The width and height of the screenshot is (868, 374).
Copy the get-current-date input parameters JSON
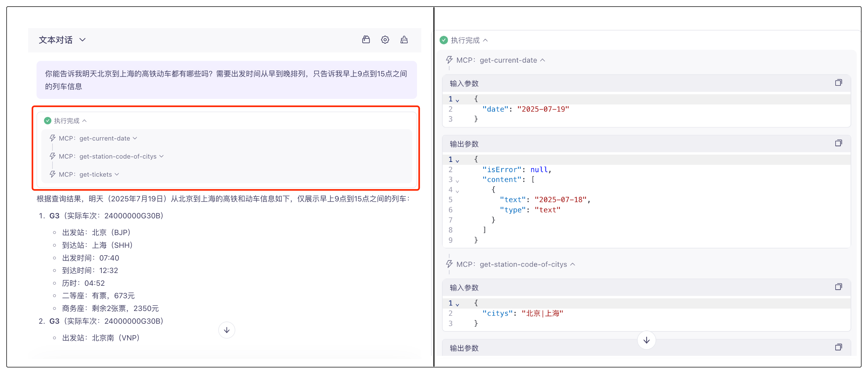click(x=839, y=82)
